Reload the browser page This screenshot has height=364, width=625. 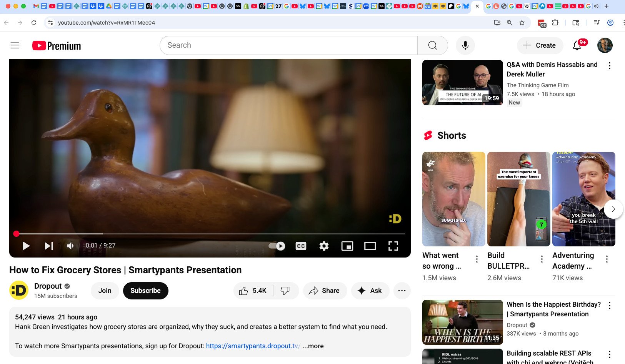[x=34, y=23]
